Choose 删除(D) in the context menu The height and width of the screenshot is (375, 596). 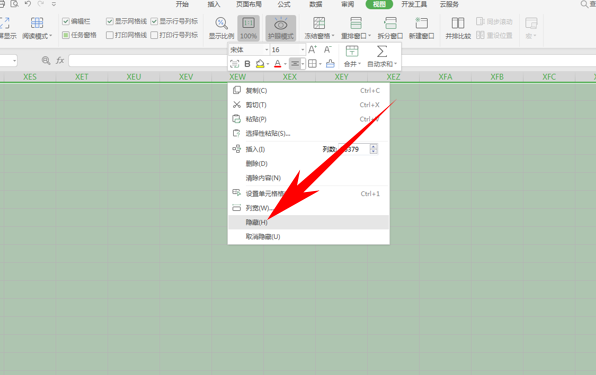click(x=309, y=163)
